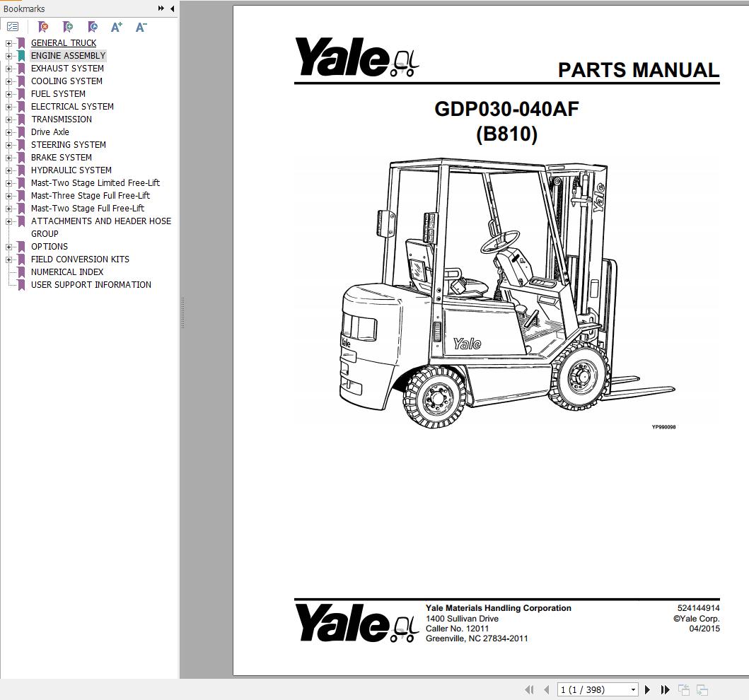Click the add new bookmark icon
The image size is (749, 700).
tap(68, 27)
